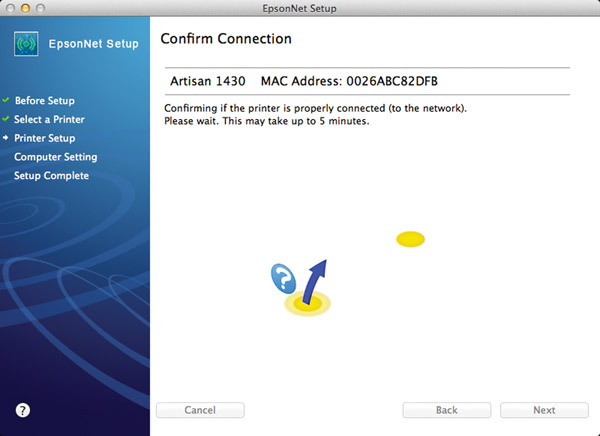The image size is (600, 436).
Task: Close the window with the leftmost title button
Action: click(10, 8)
